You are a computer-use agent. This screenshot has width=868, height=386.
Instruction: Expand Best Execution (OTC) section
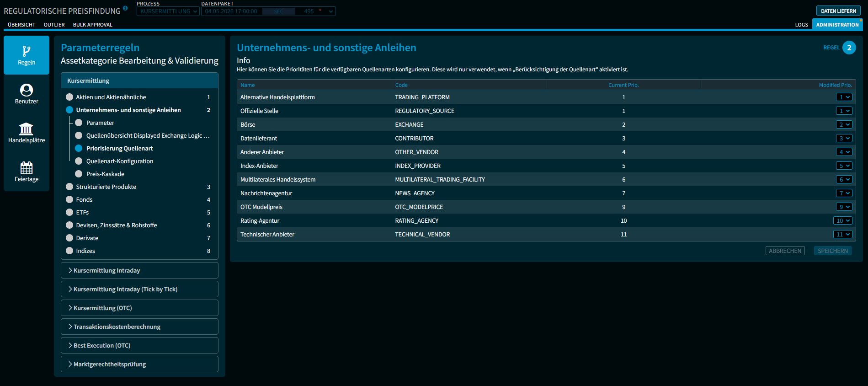pyautogui.click(x=139, y=345)
